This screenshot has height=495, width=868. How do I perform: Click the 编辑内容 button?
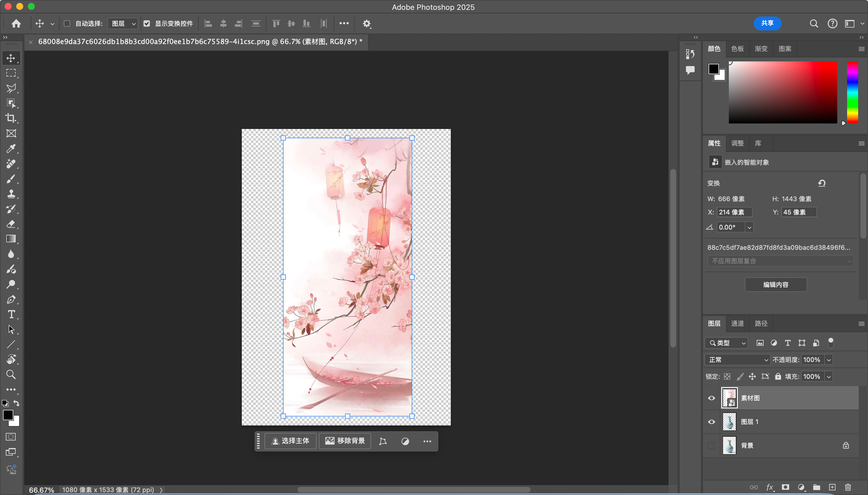coord(776,285)
